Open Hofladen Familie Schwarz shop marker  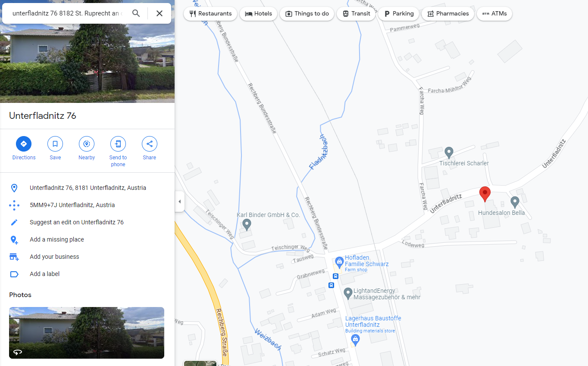(339, 261)
